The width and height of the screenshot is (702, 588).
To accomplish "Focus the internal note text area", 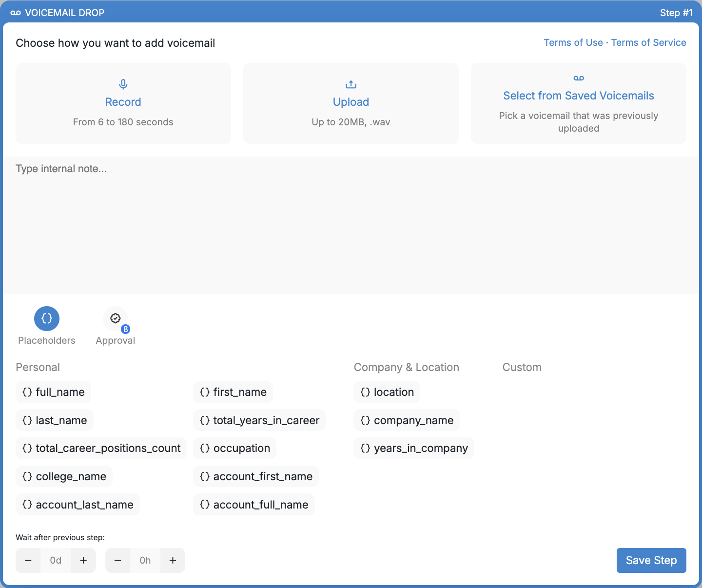I will pos(351,225).
